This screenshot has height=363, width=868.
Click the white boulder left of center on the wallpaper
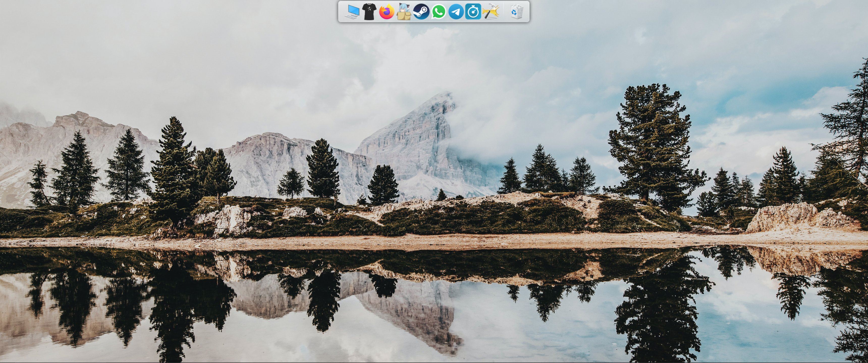point(232,219)
